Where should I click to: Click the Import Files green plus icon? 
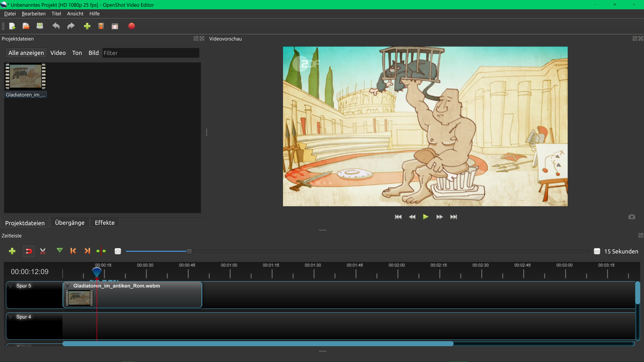click(87, 26)
